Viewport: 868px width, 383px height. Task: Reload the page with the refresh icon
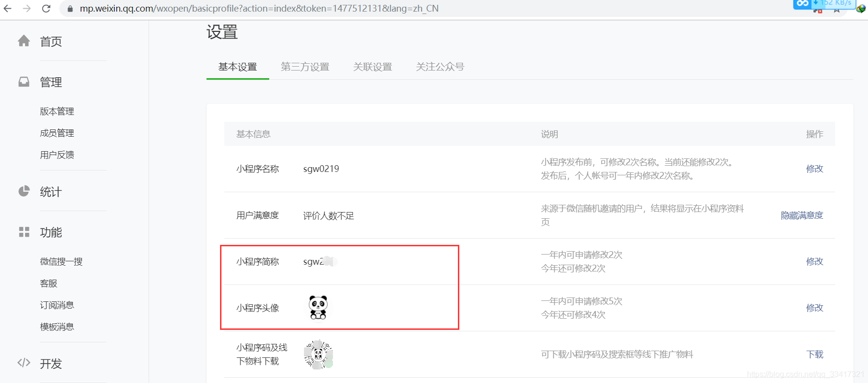[46, 9]
